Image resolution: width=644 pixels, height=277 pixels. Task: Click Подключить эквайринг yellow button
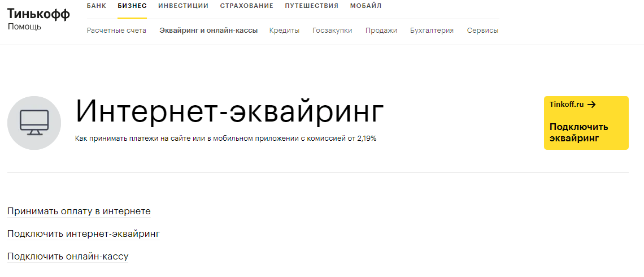click(x=586, y=123)
